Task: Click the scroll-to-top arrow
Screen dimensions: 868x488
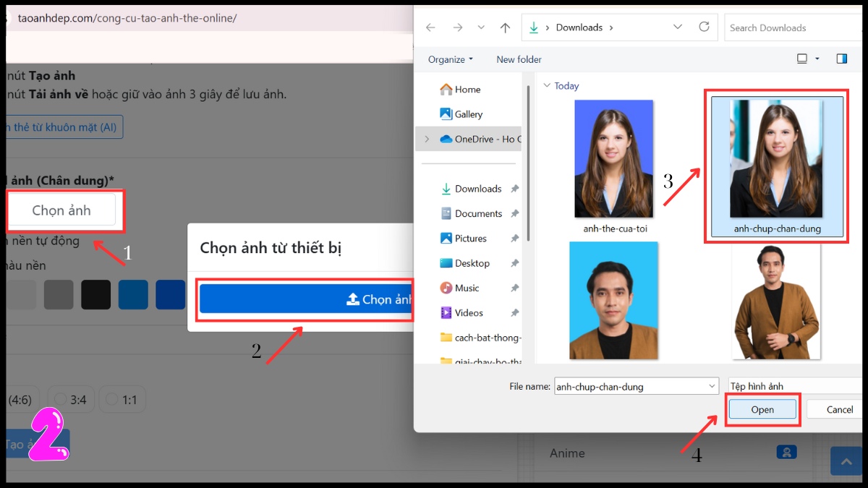Action: pyautogui.click(x=846, y=461)
